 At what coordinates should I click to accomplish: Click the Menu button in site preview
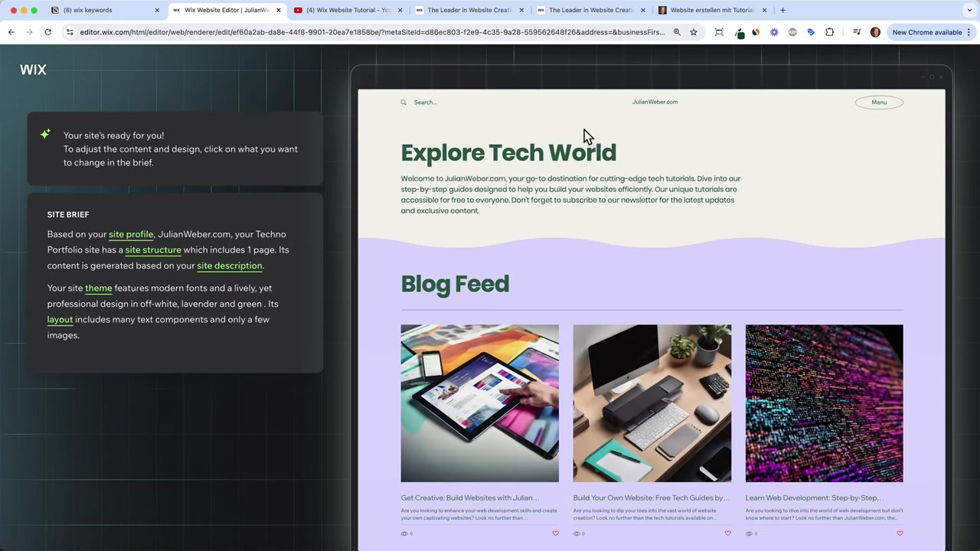(x=879, y=103)
